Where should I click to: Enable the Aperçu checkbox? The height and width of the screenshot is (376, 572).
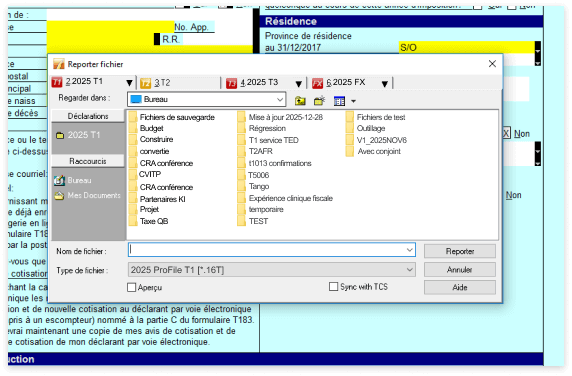(132, 287)
